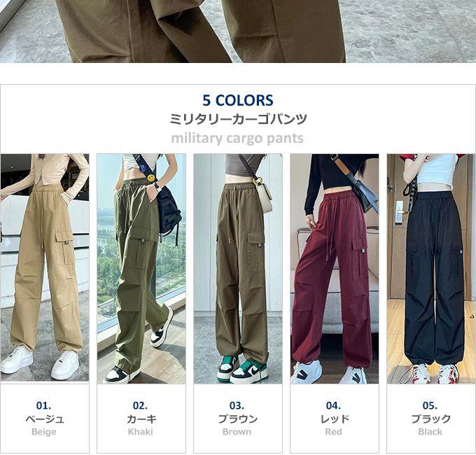This screenshot has height=455, width=476.
Task: Choose the Red cargo pants photo
Action: (x=334, y=269)
